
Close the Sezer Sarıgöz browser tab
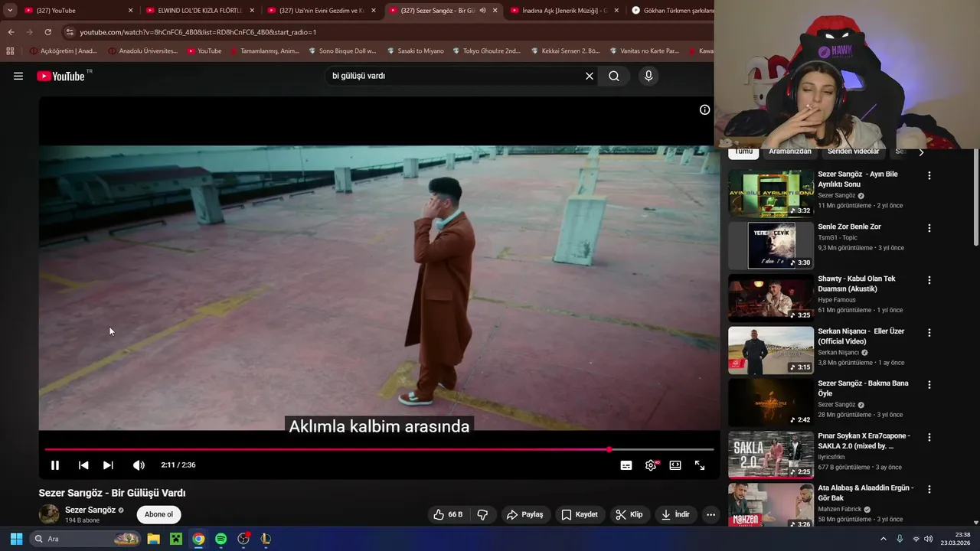(x=495, y=11)
